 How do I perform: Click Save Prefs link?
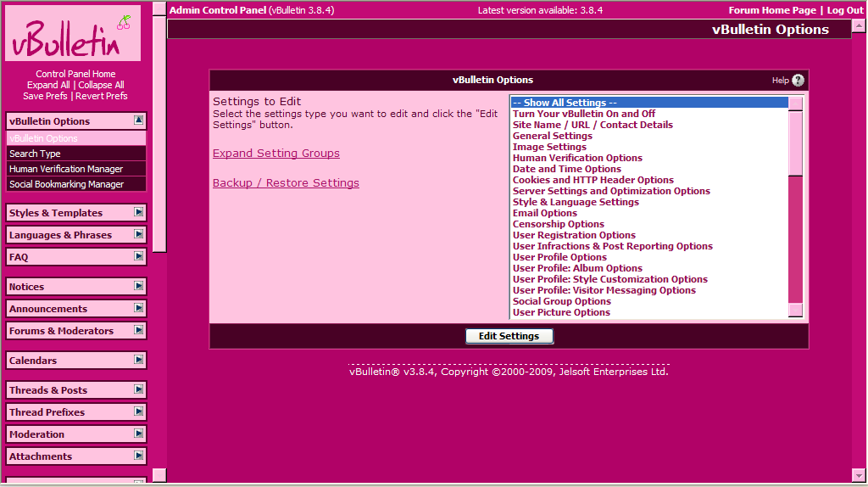(x=45, y=96)
